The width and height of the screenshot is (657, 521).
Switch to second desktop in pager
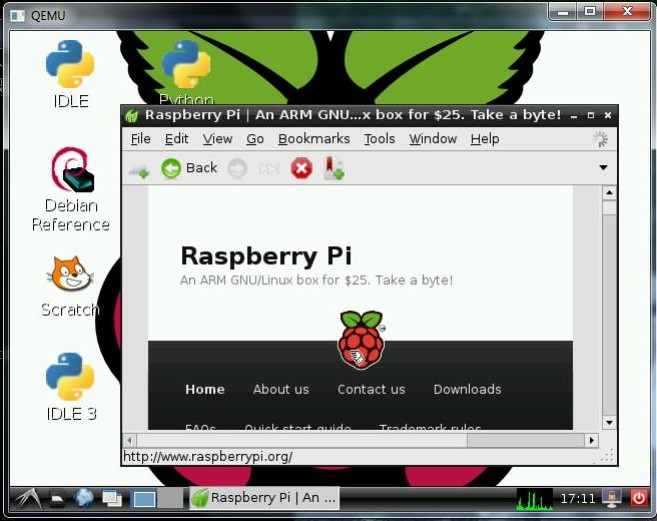(x=171, y=498)
